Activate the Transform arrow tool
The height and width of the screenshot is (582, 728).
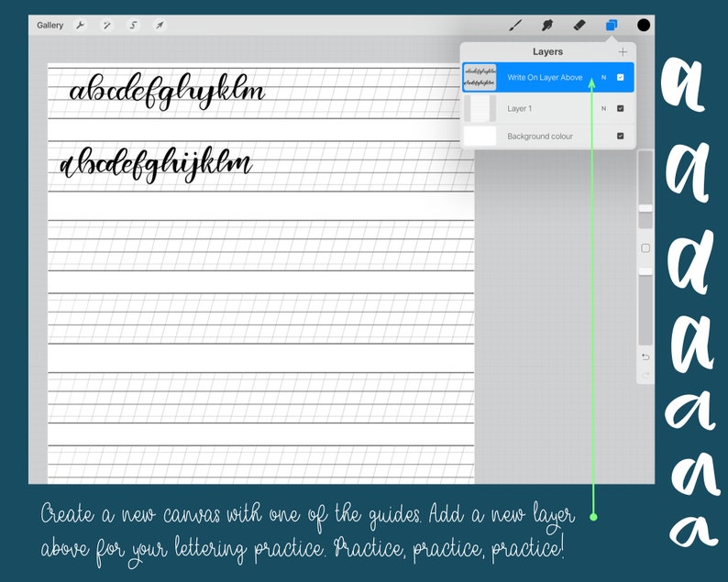tap(160, 25)
